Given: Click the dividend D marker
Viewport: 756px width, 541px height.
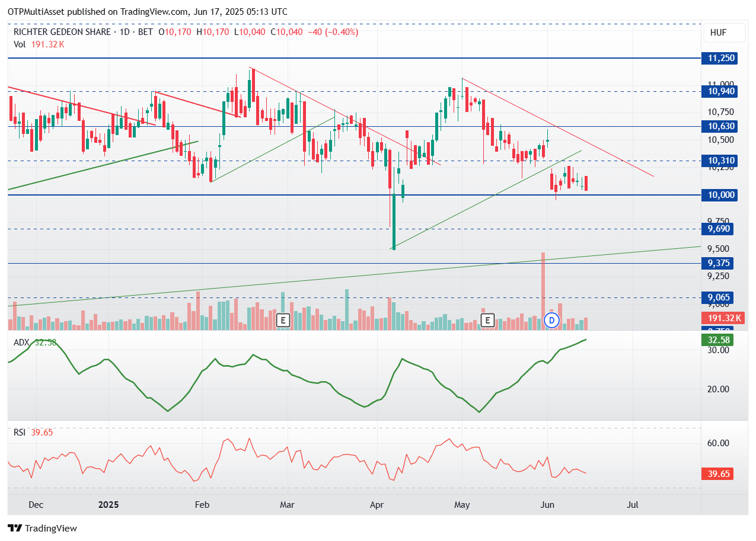Looking at the screenshot, I should point(552,321).
